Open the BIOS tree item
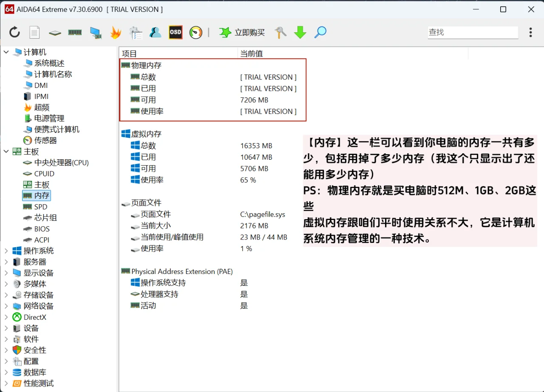This screenshot has width=544, height=392. click(x=42, y=229)
